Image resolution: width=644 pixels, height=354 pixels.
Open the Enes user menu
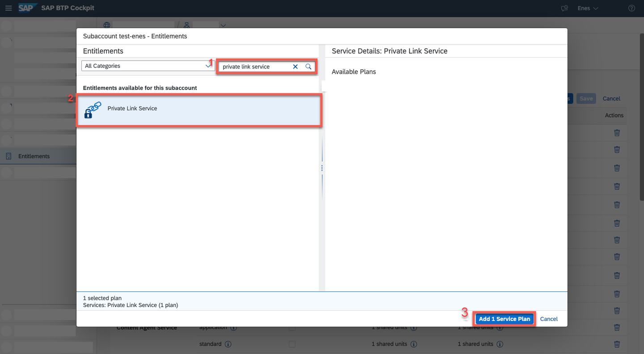click(588, 8)
